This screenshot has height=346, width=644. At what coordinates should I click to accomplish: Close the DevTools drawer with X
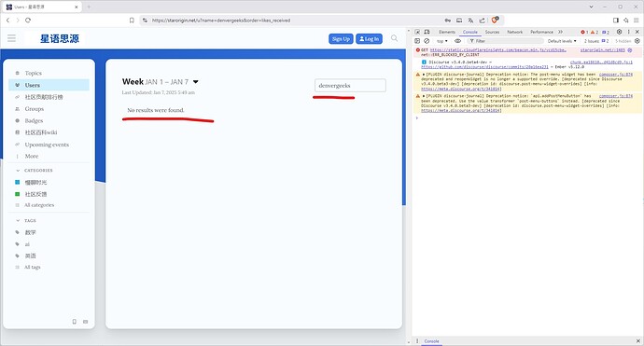(x=638, y=341)
